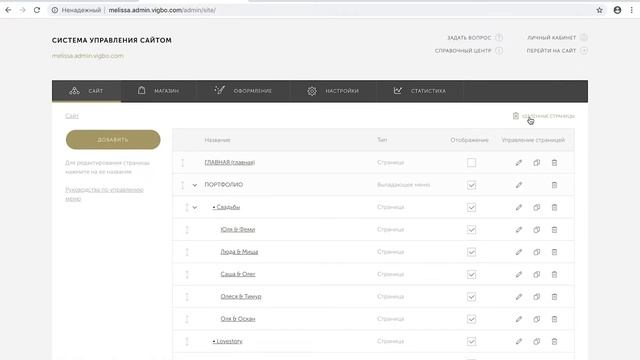
Task: Duplicate the Олеся & Тимур page
Action: point(536,297)
